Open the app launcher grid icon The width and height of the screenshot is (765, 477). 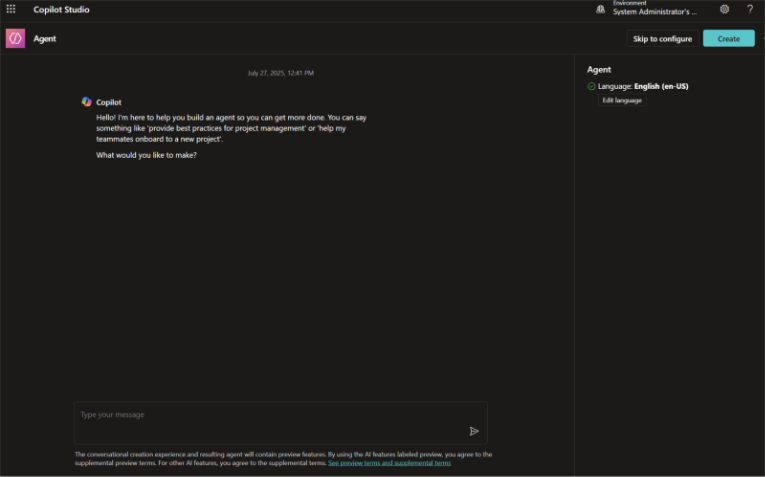[x=11, y=9]
